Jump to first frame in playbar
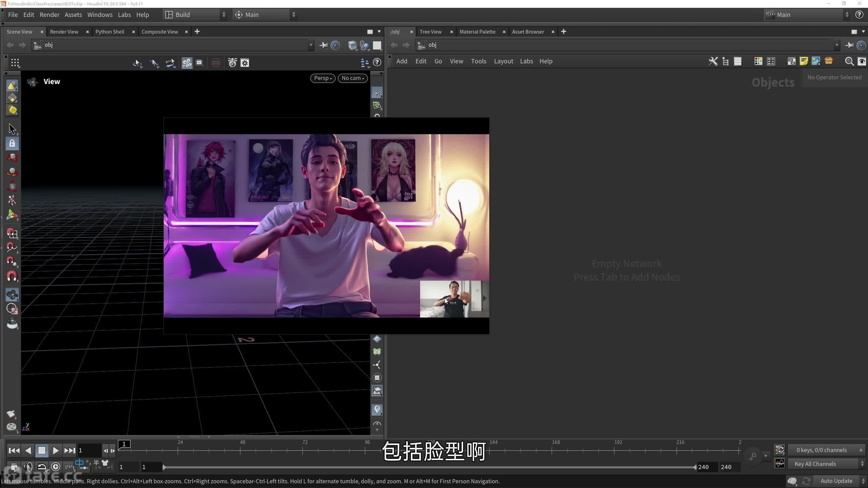 point(14,450)
